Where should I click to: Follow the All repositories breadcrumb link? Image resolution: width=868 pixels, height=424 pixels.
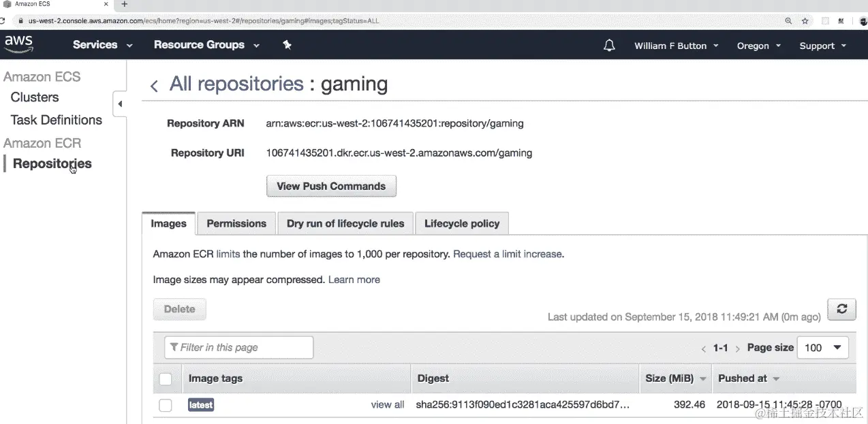[x=236, y=84]
